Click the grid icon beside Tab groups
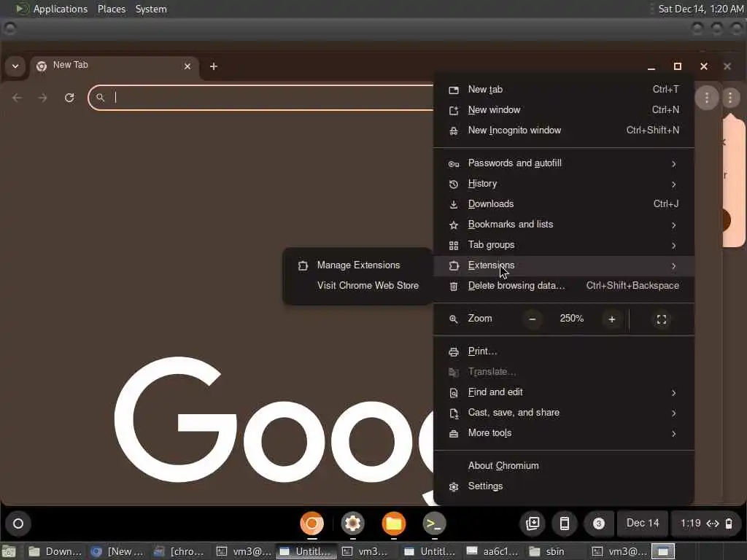This screenshot has width=747, height=560. point(454,246)
